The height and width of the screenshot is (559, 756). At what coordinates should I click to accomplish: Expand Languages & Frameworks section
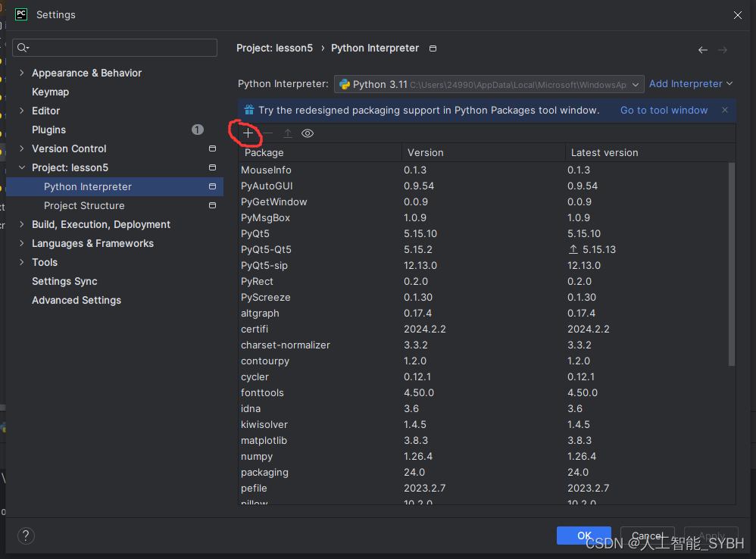click(22, 243)
